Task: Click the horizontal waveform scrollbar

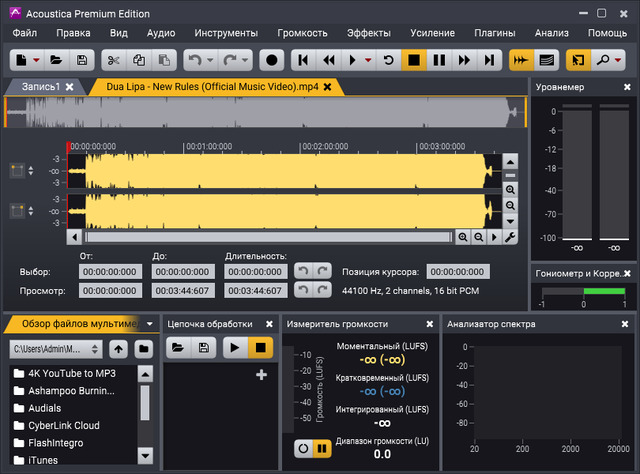Action: click(x=268, y=237)
